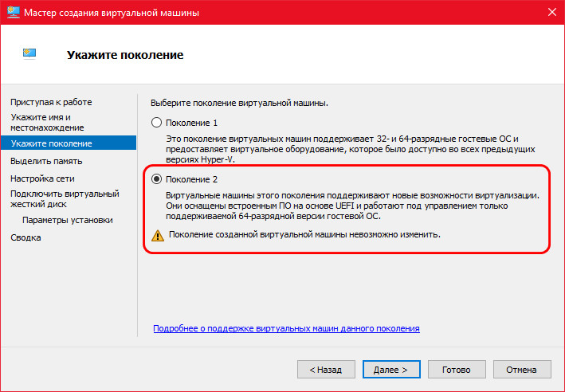Select the Поколение 2 radio button

[156, 179]
